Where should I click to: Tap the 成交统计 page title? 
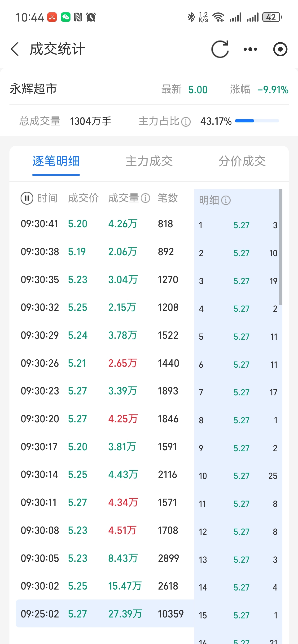click(57, 49)
